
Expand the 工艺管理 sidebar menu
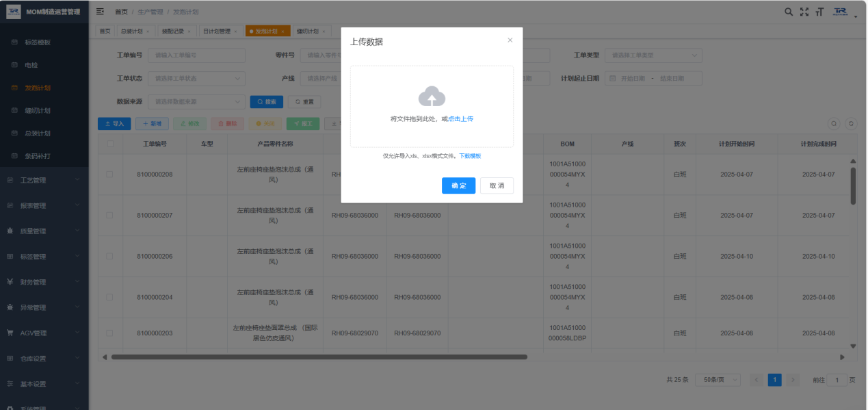[x=44, y=180]
